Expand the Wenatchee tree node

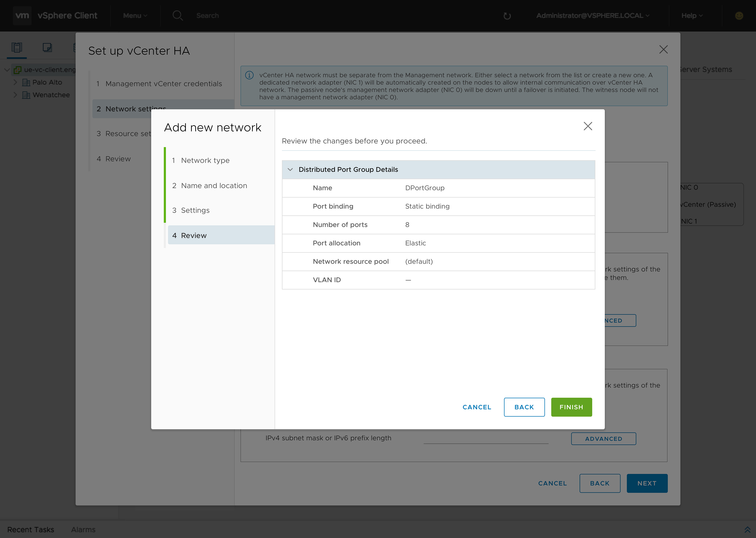pos(15,95)
